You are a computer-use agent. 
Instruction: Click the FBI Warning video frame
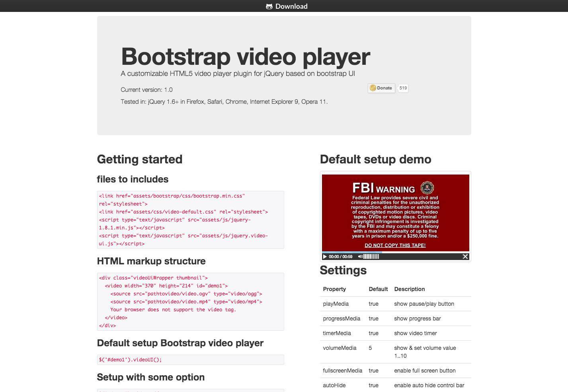(396, 213)
